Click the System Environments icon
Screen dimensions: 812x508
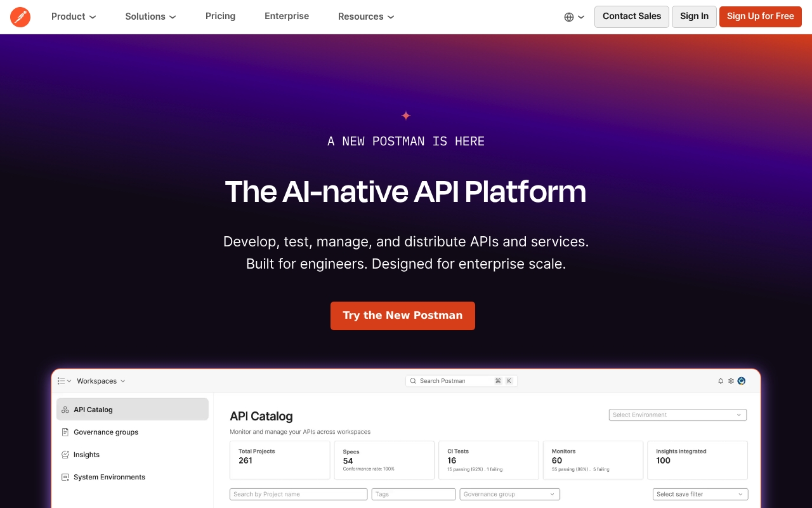pyautogui.click(x=65, y=477)
